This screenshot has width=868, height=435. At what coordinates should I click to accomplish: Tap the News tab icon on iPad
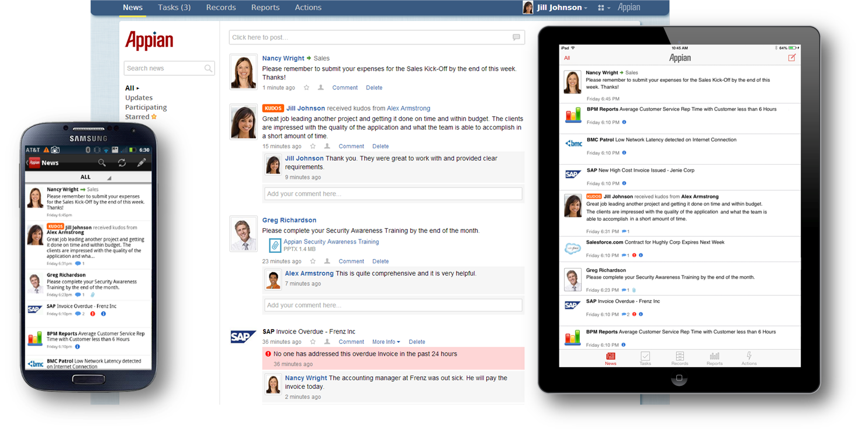(x=610, y=359)
